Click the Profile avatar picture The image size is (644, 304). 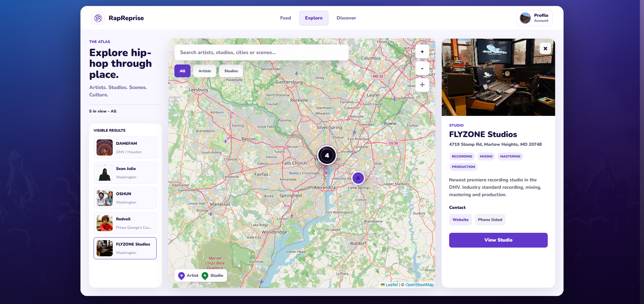pos(525,18)
